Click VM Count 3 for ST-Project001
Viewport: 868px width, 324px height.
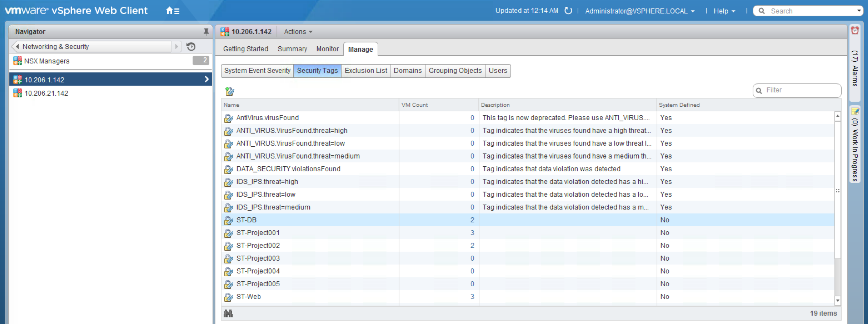[472, 233]
